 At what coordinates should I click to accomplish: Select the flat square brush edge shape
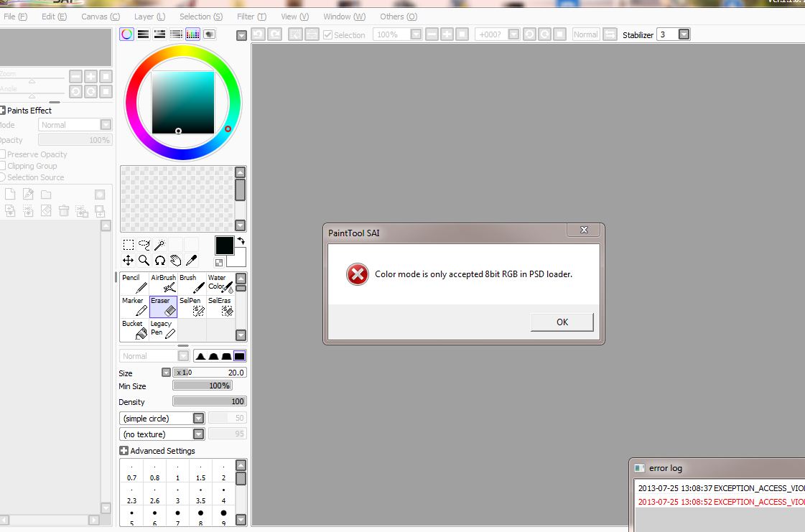tap(239, 356)
